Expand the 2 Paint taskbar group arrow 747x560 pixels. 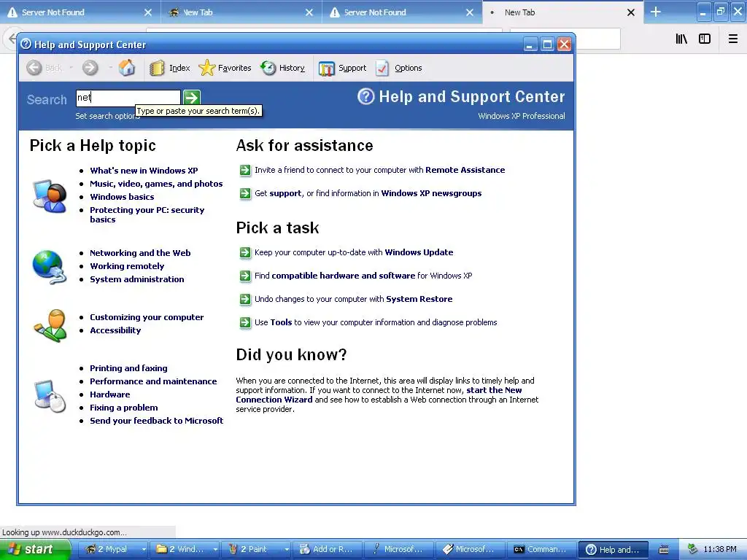coord(286,550)
